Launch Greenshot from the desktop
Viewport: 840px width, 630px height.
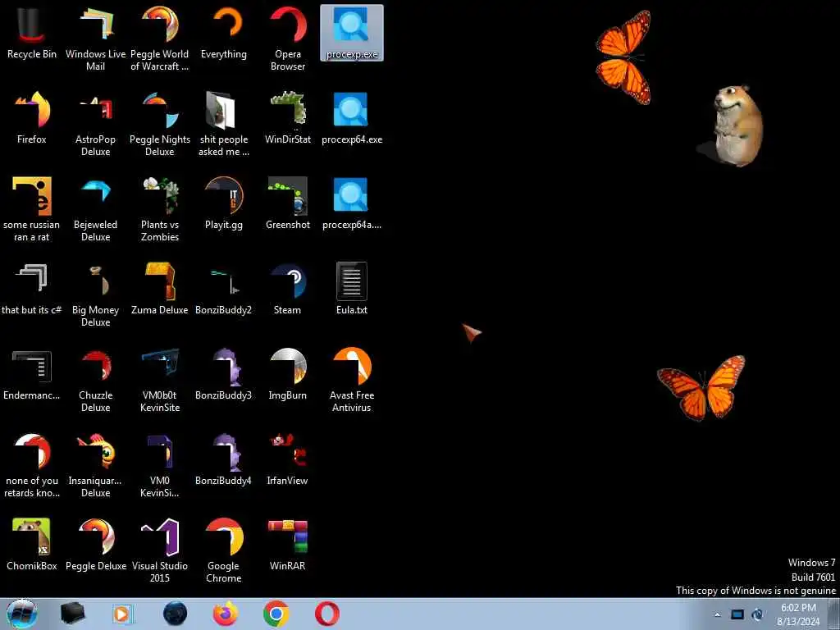(x=288, y=203)
